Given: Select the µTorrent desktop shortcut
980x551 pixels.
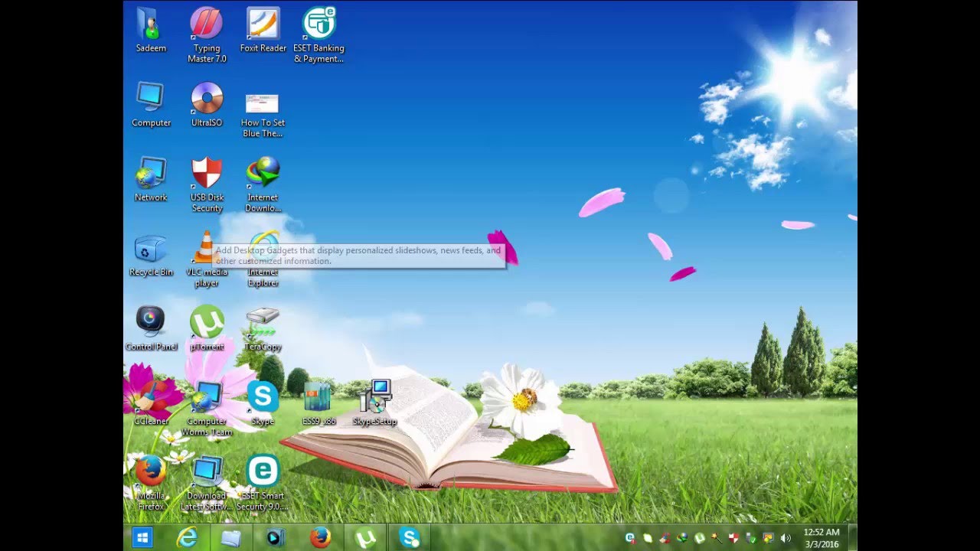Looking at the screenshot, I should (x=207, y=329).
